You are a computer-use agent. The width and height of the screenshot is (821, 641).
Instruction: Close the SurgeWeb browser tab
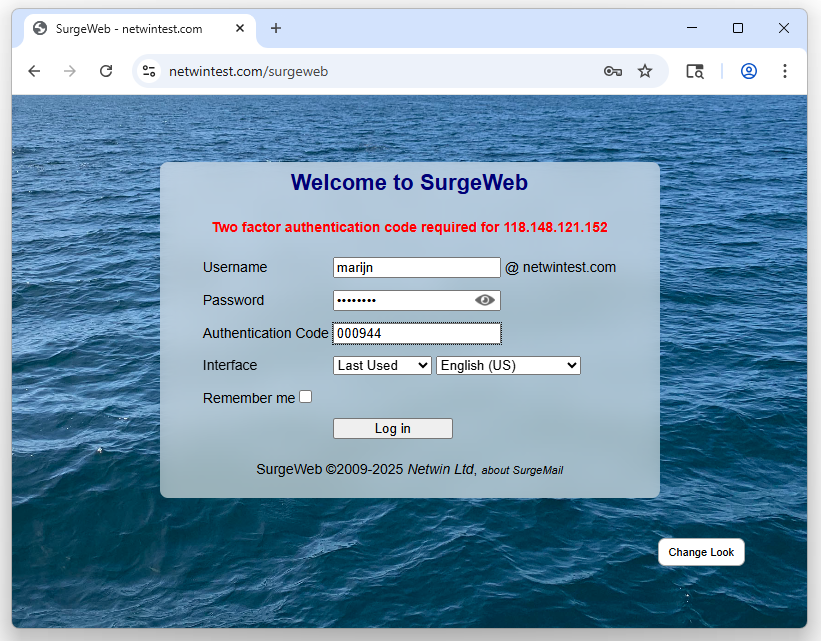tap(240, 29)
